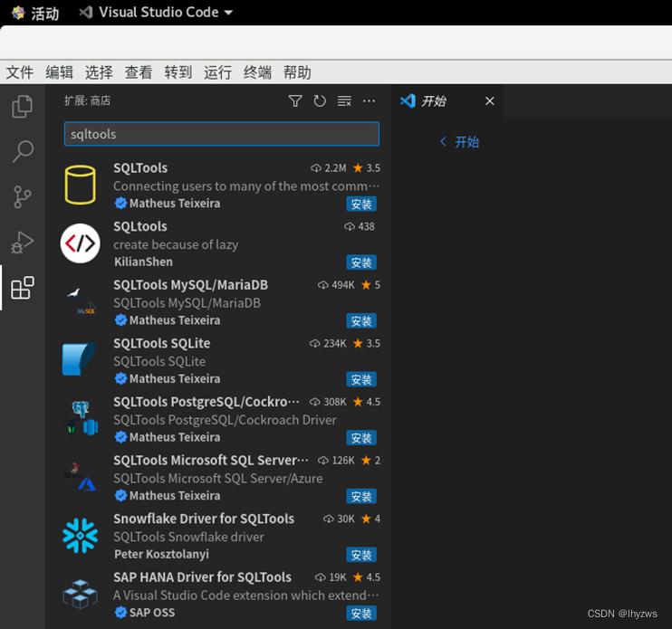Install SQLTools Microsoft SQL Server extension
Screen dimensions: 672x629
361,496
